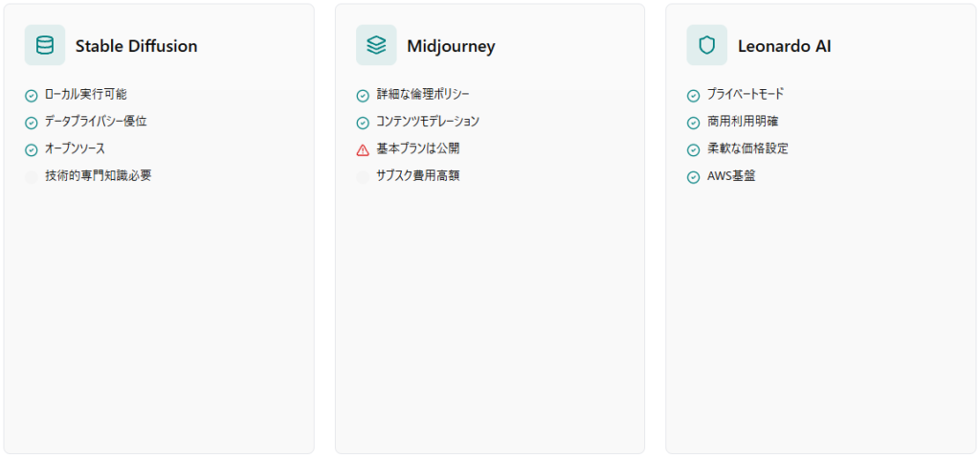The height and width of the screenshot is (455, 980).
Task: Click the check icon next to コンテンツモデレーション
Action: tap(363, 123)
